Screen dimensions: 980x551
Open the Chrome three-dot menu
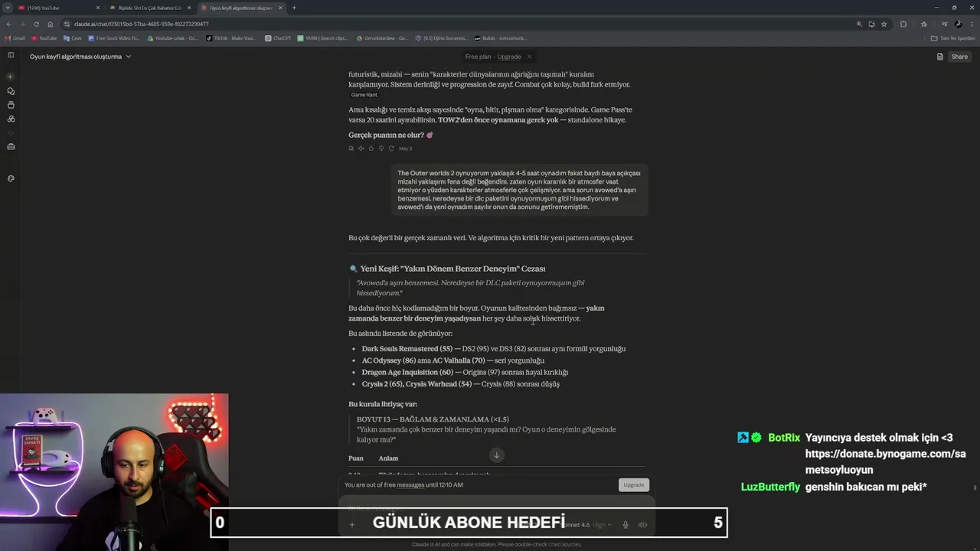972,24
